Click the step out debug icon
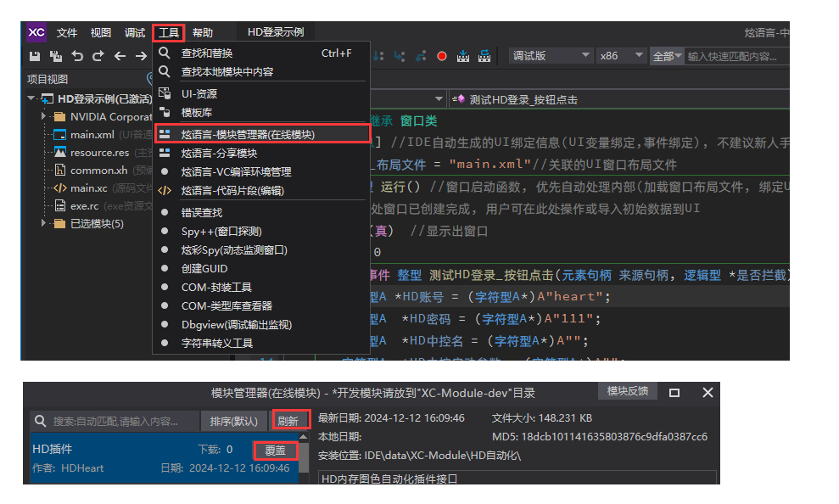Image resolution: width=839 pixels, height=504 pixels. (x=421, y=56)
